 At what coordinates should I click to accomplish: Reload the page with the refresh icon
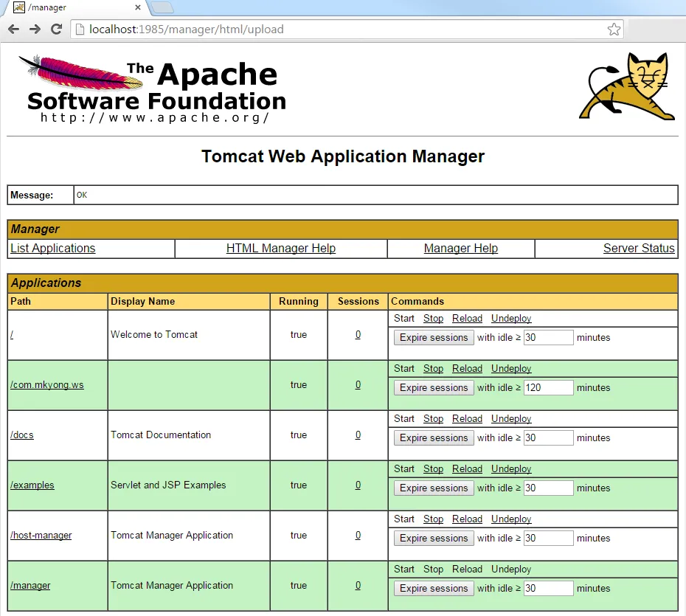[56, 30]
